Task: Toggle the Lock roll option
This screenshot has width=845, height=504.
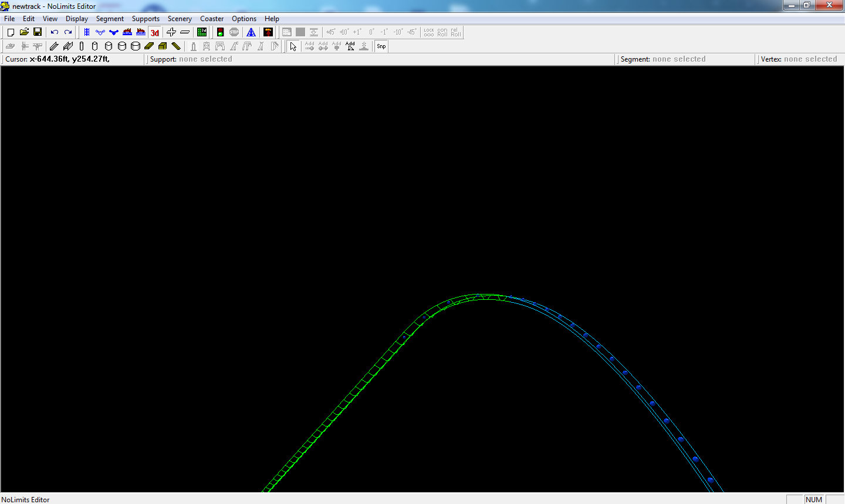Action: (x=429, y=32)
